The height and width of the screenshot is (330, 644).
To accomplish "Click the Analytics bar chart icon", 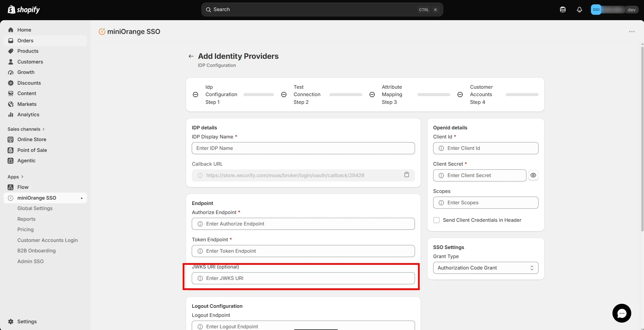I will pyautogui.click(x=11, y=115).
